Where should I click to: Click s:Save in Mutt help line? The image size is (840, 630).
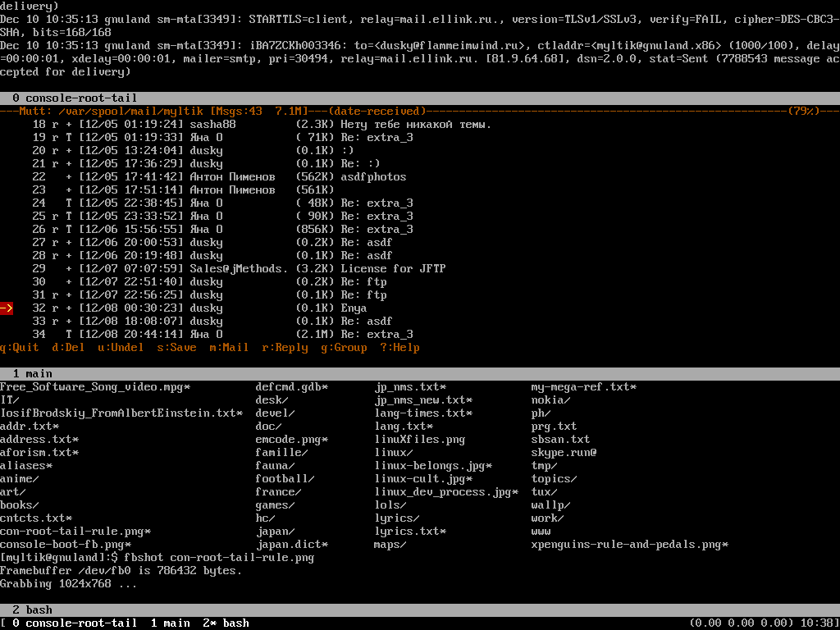point(177,348)
